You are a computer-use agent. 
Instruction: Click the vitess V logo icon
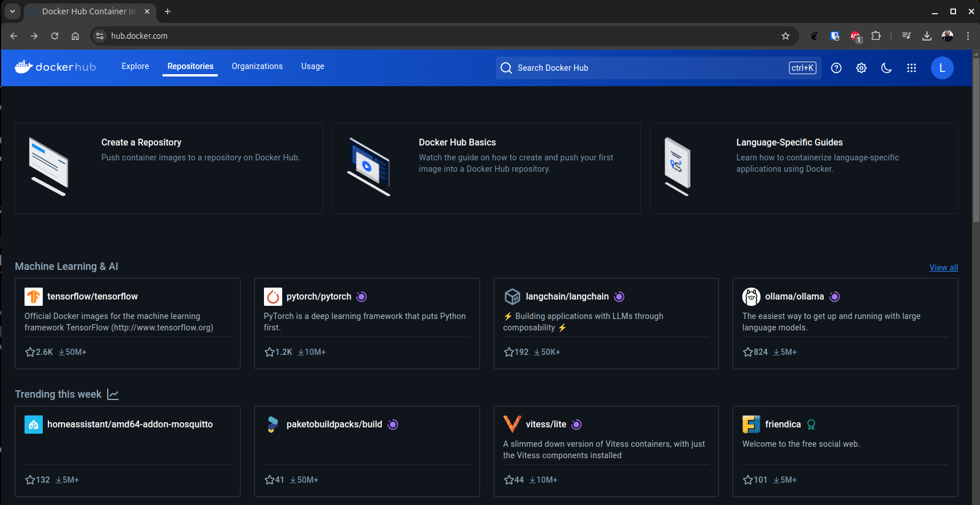tap(513, 425)
